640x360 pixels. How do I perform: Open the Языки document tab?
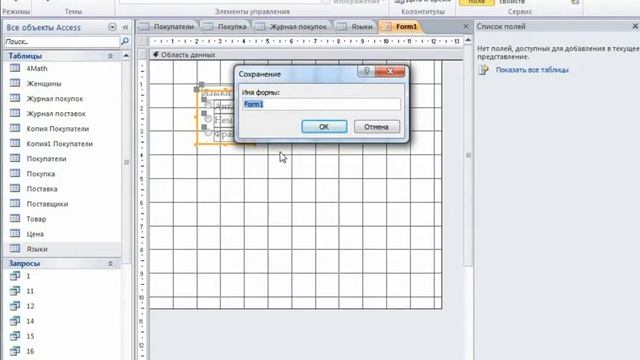(x=356, y=27)
